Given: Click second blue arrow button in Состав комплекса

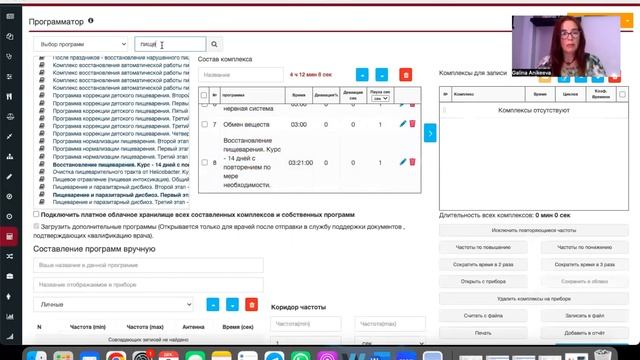Looking at the screenshot, I should click(x=382, y=75).
